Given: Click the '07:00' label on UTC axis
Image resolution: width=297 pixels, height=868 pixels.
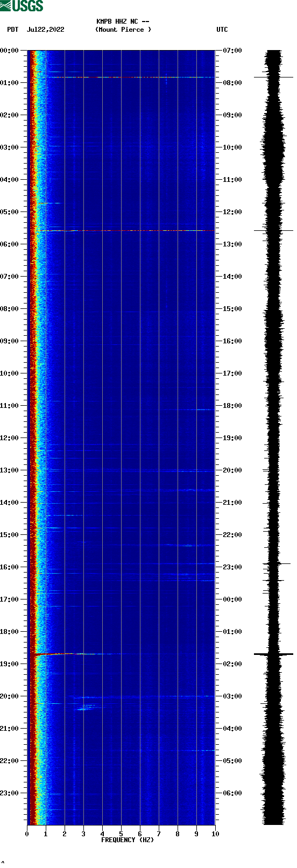Looking at the screenshot, I should [x=232, y=51].
